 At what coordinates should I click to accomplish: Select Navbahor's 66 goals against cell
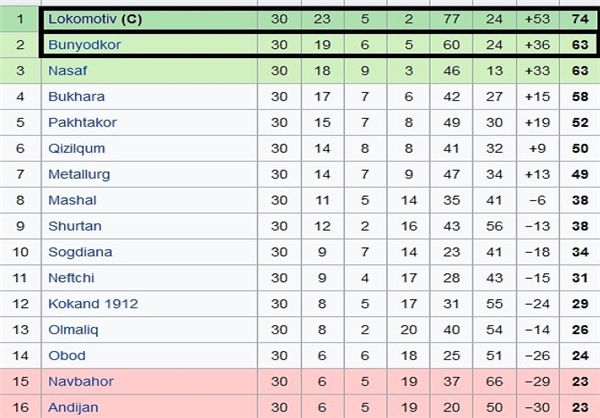tap(494, 382)
